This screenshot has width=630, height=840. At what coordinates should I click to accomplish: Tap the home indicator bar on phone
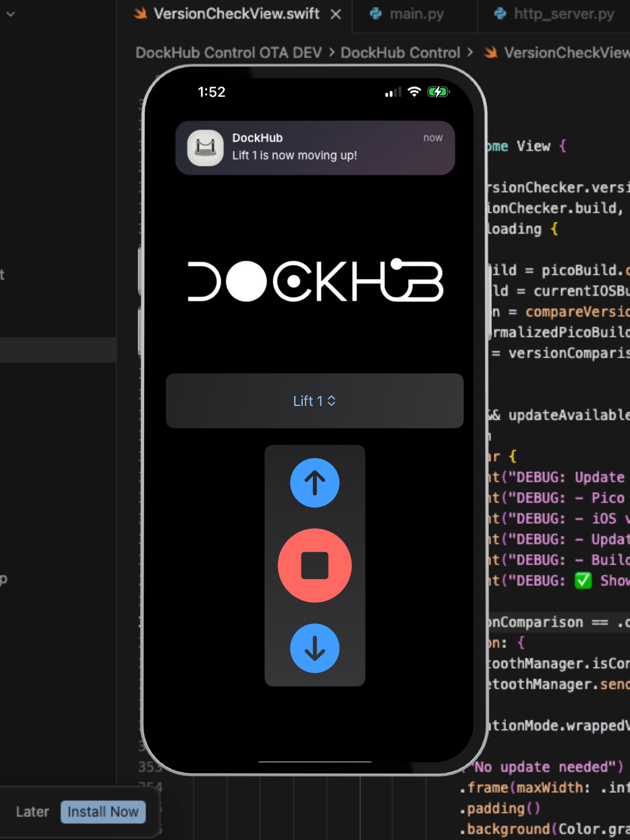(x=315, y=761)
